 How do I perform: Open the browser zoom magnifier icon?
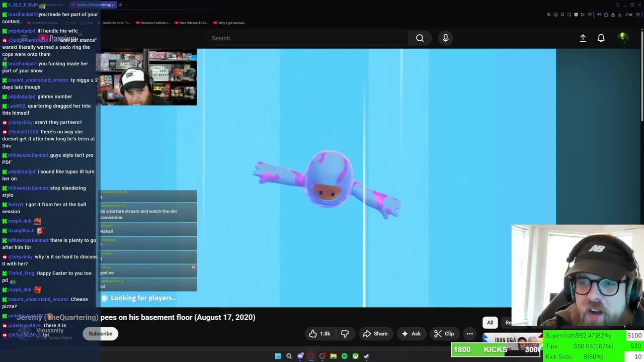tap(549, 15)
